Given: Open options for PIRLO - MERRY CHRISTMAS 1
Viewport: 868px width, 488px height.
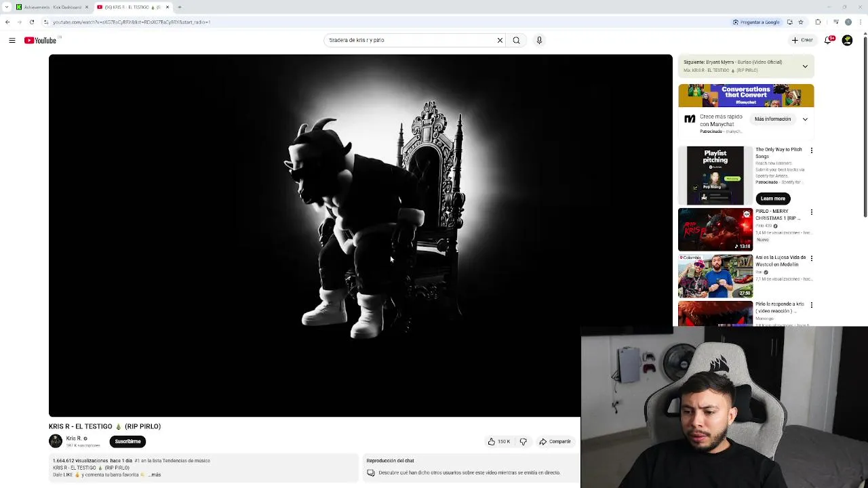Looking at the screenshot, I should click(812, 212).
